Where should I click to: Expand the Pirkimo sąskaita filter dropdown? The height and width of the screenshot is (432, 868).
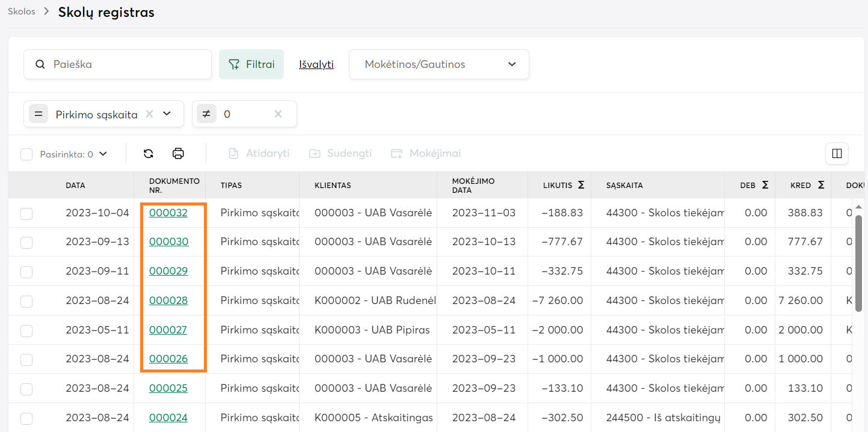[x=167, y=114]
